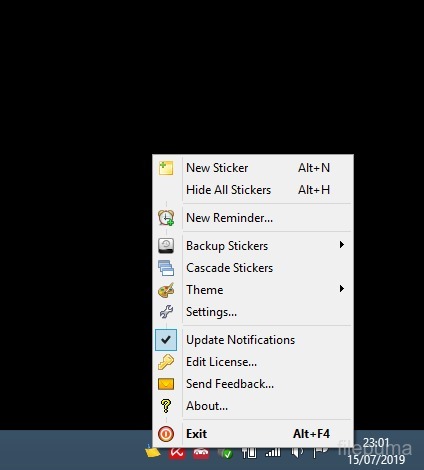Open the taskbar clock showing 23:01
The image size is (424, 470).
pyautogui.click(x=376, y=451)
